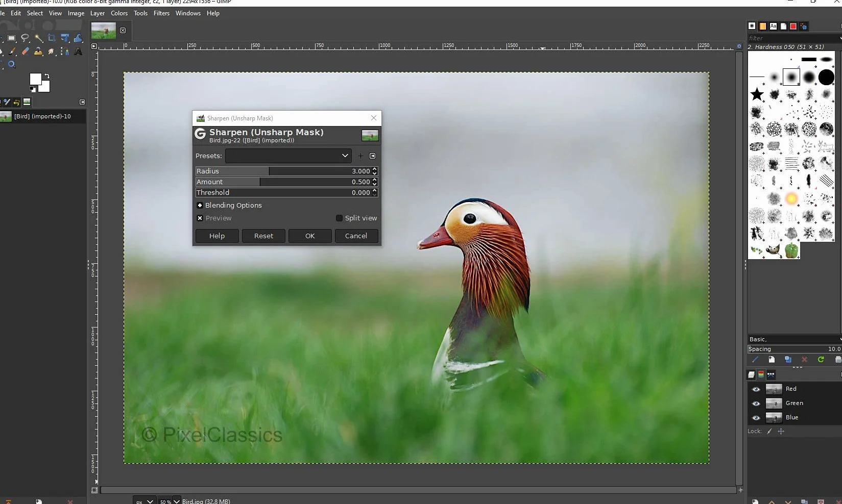Switch to the Layers tab icon
Image resolution: width=842 pixels, height=504 pixels.
(x=751, y=374)
